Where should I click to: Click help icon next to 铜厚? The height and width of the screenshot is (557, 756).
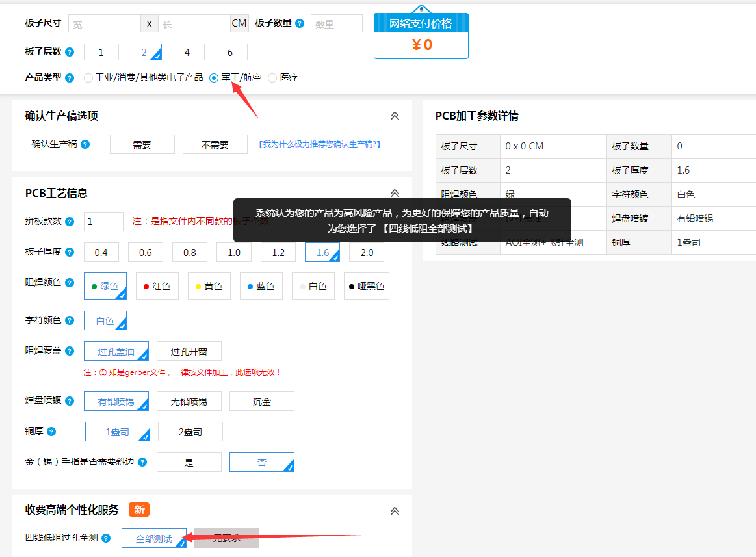pos(51,432)
